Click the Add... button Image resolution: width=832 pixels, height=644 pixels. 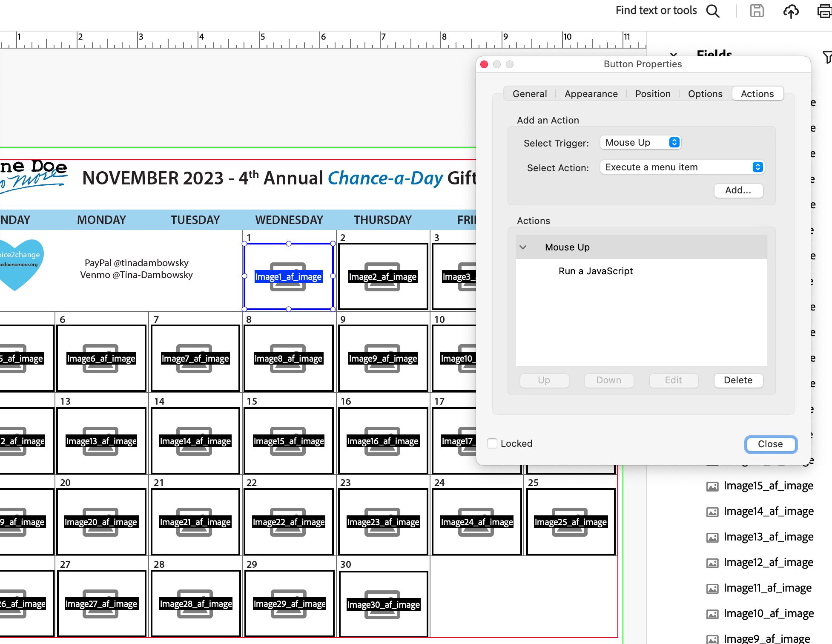(738, 190)
